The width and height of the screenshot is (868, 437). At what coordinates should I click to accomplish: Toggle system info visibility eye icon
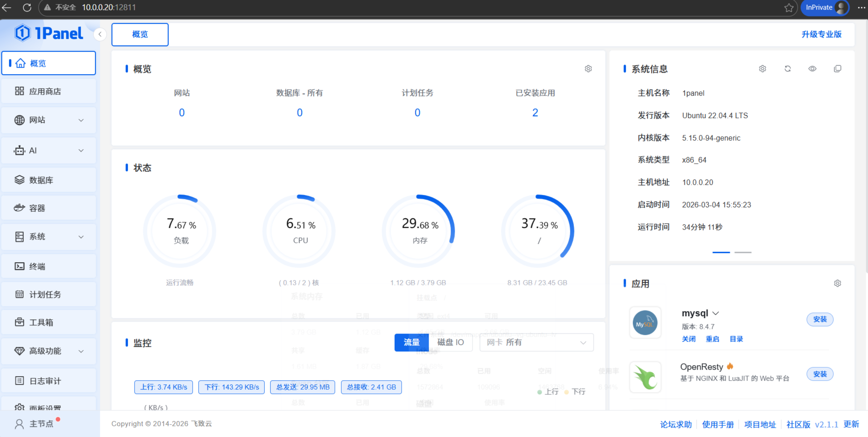click(x=812, y=69)
